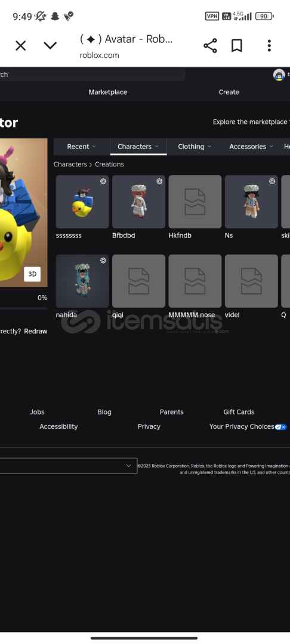
Task: Open the Blog footer link
Action: 104,412
